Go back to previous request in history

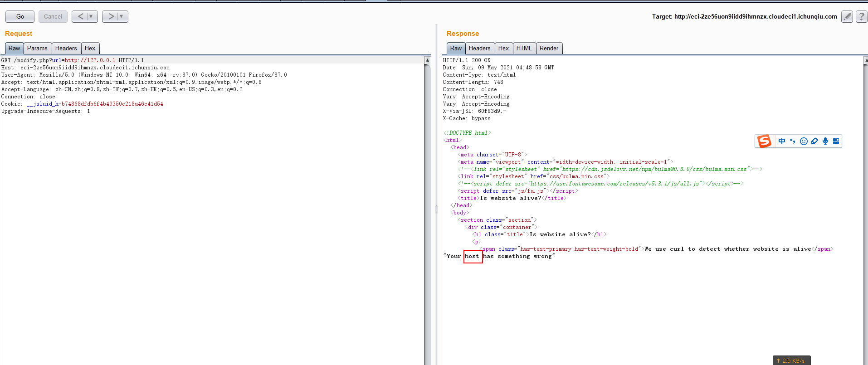tap(80, 17)
